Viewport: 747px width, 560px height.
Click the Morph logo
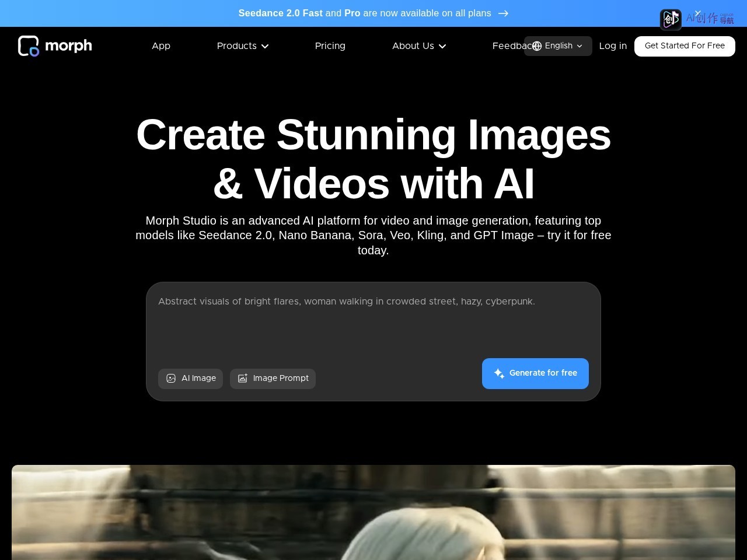pos(55,46)
